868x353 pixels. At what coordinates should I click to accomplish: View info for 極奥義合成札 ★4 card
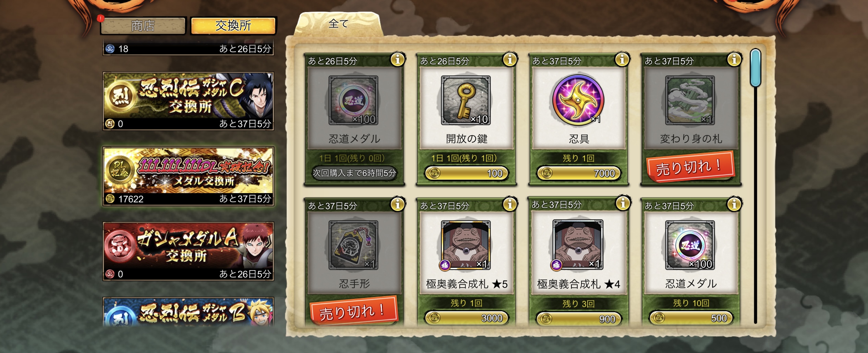click(623, 203)
